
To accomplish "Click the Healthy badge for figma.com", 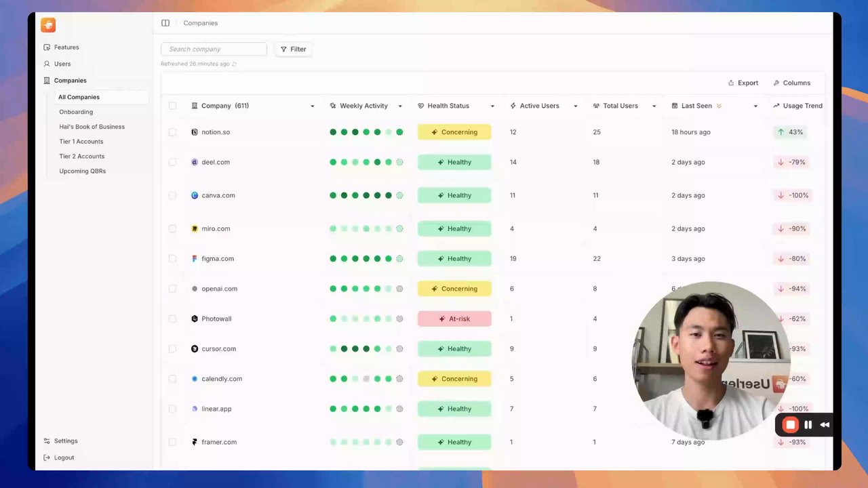I will 454,258.
